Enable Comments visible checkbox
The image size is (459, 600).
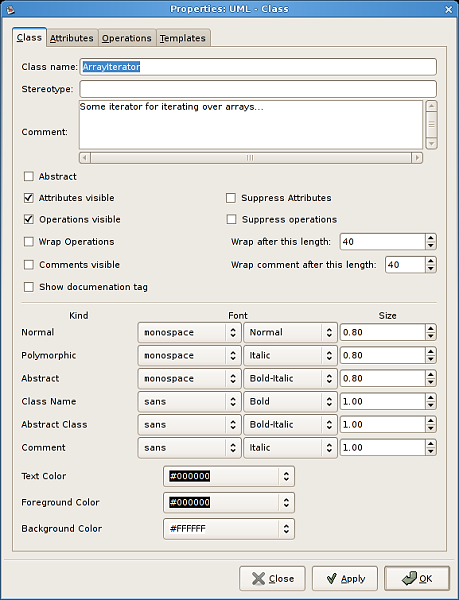tap(29, 265)
